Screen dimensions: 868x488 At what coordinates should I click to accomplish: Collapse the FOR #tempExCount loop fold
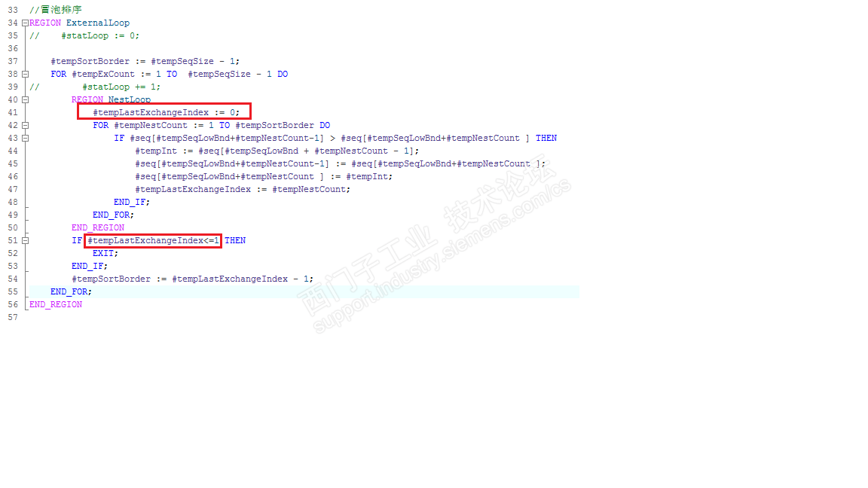coord(25,74)
